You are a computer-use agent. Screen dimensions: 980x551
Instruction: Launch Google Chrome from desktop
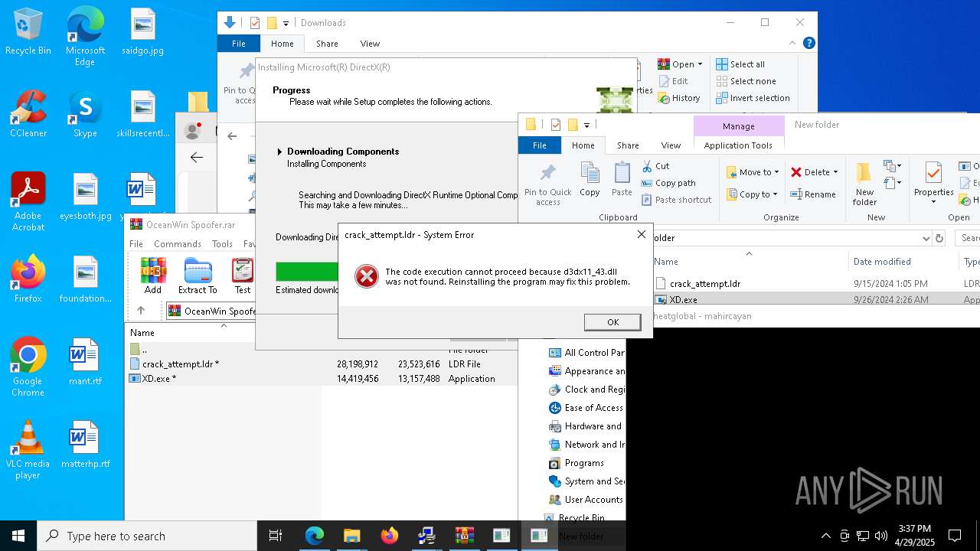[x=28, y=367]
